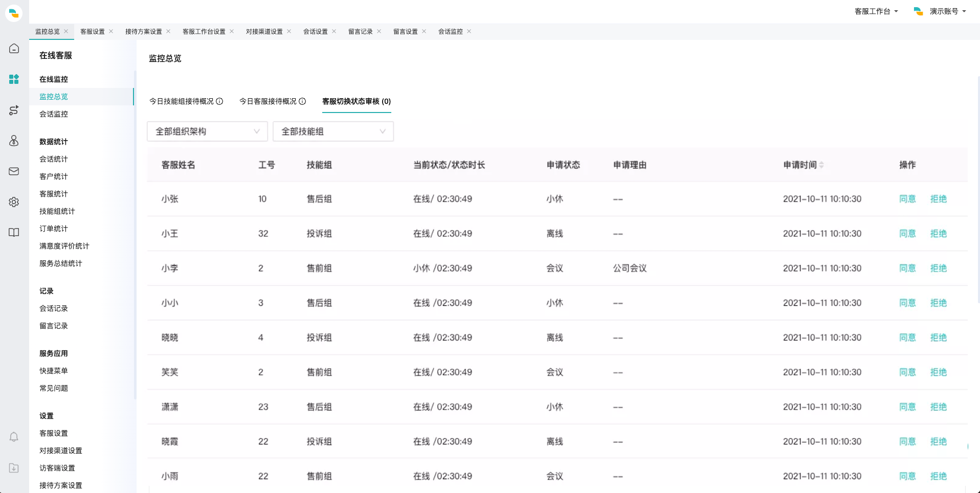Click the 客服姓名 column header

[x=178, y=165]
